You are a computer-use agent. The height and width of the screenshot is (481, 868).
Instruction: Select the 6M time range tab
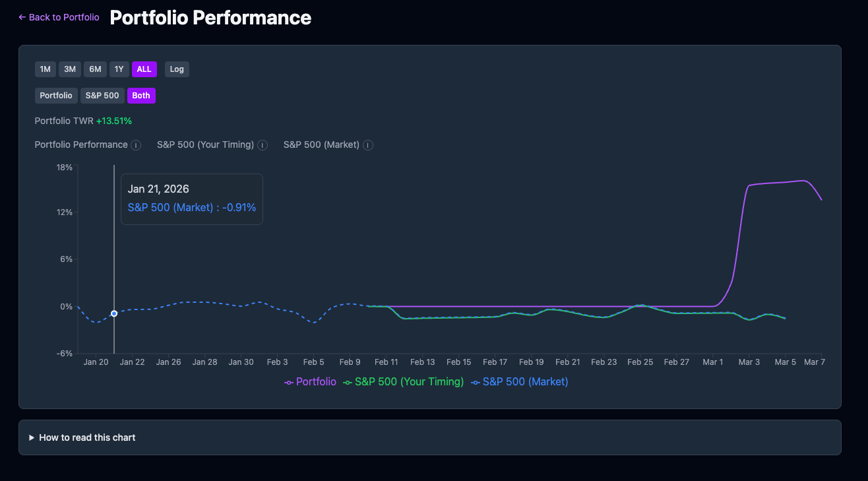(x=94, y=69)
